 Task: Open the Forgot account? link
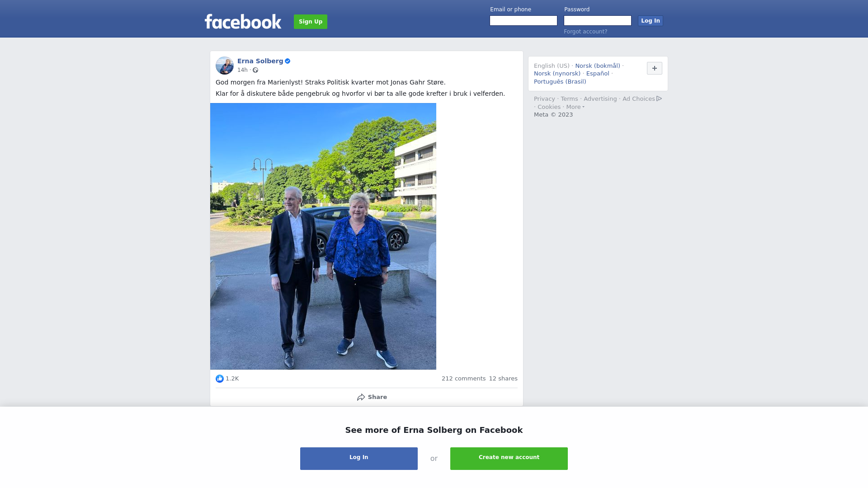coord(585,32)
